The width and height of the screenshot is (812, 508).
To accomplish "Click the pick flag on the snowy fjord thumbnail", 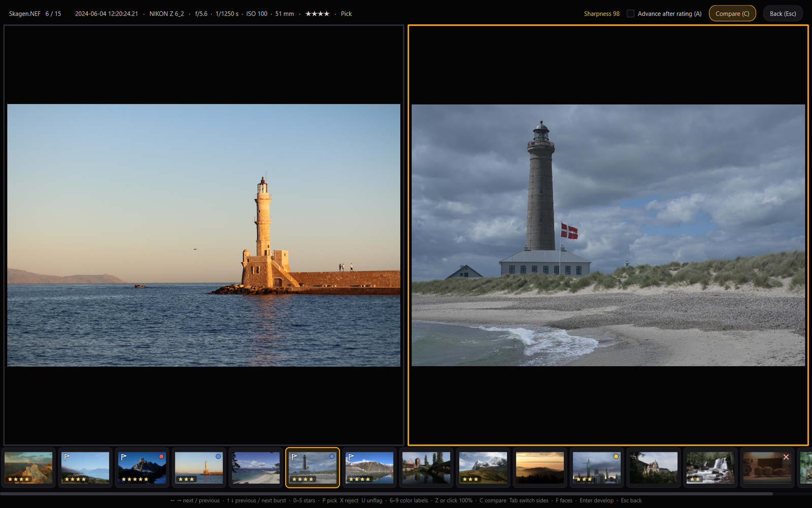I will 351,457.
